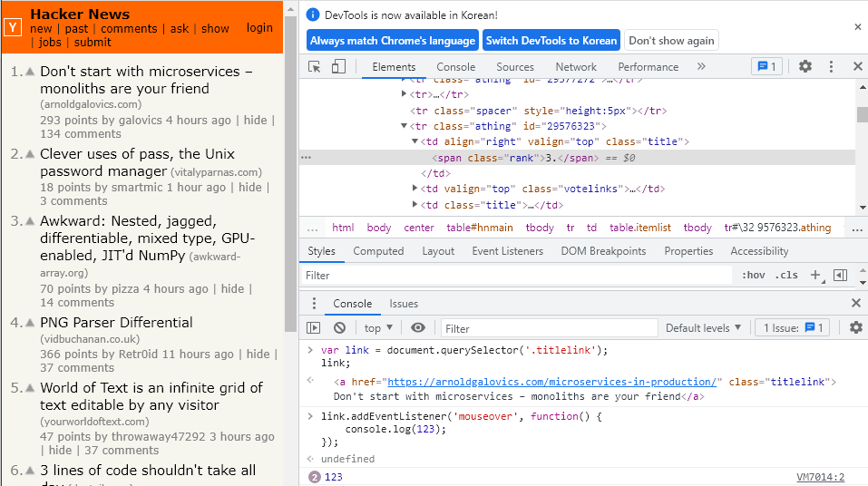Close the console drawer
The width and height of the screenshot is (868, 486).
[856, 303]
